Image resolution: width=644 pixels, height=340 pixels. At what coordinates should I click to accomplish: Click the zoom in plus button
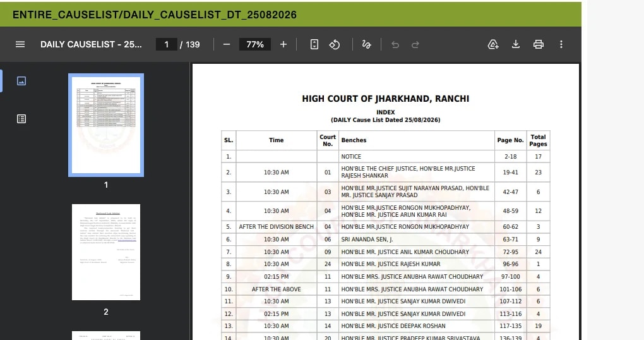pyautogui.click(x=283, y=44)
